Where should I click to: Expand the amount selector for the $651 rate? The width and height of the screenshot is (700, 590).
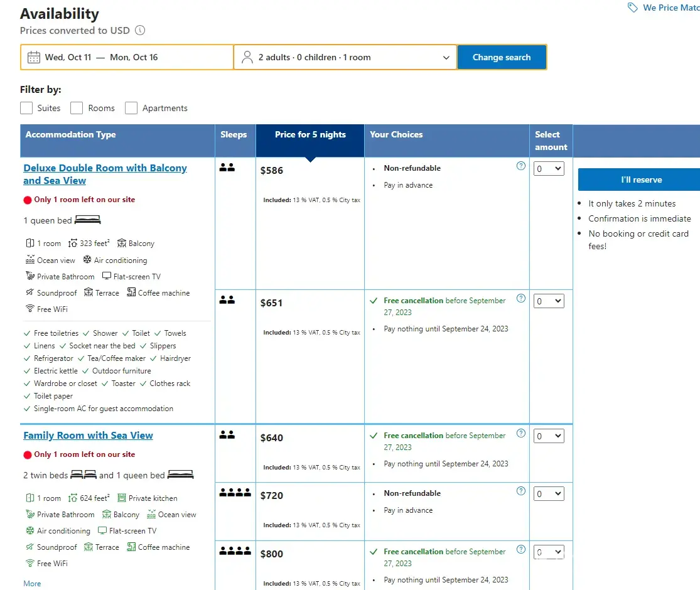(549, 301)
